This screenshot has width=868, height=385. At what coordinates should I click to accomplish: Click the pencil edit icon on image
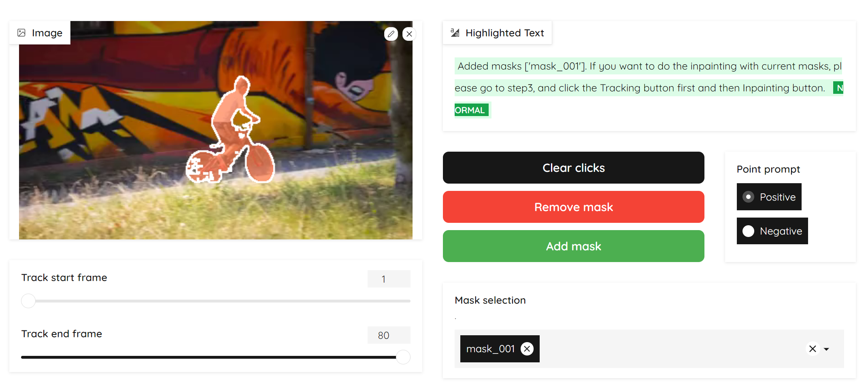[x=391, y=34]
